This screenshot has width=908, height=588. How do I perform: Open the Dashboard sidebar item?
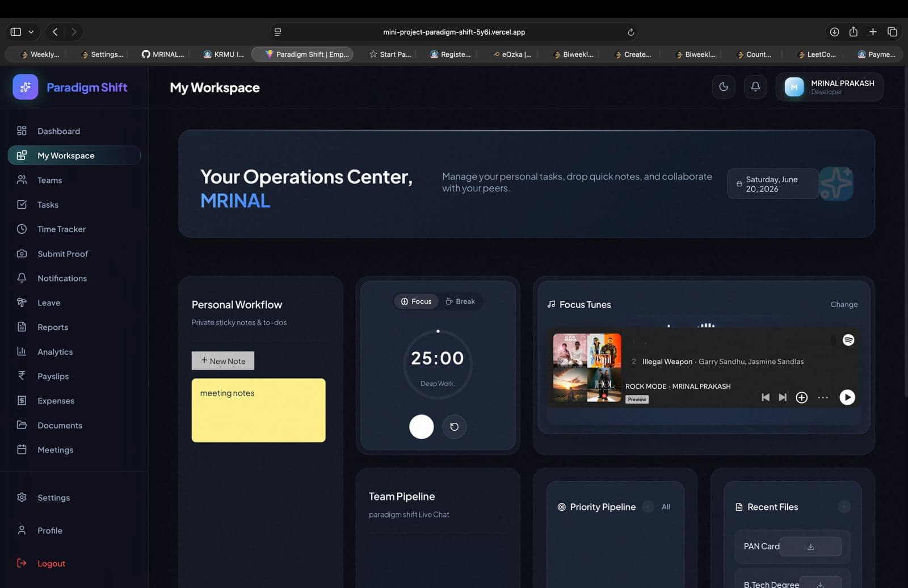[74, 131]
